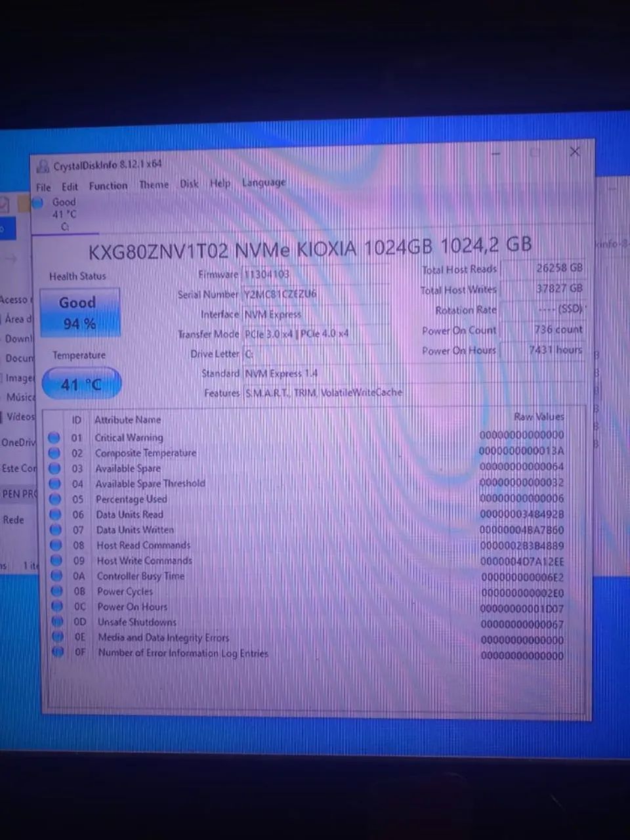Click the status dot for Available Spare row
This screenshot has height=840, width=630.
click(x=54, y=469)
